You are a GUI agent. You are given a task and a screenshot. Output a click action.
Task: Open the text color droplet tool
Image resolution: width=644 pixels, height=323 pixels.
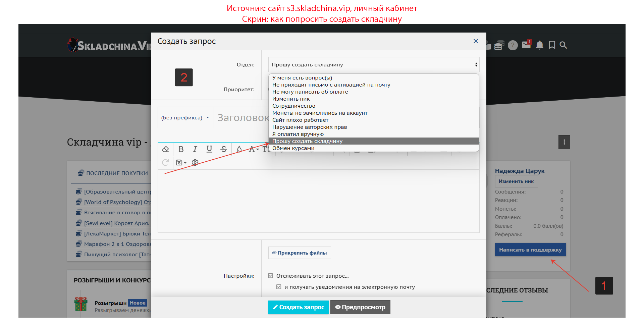pos(239,149)
